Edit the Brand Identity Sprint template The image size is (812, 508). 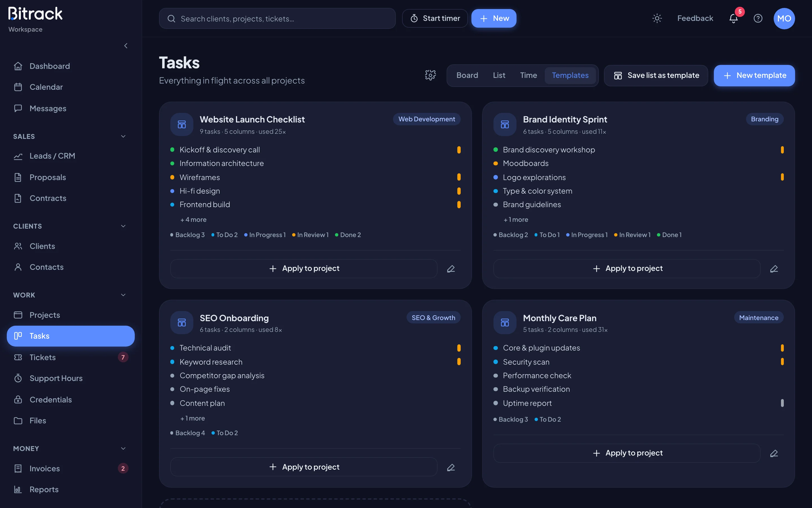774,268
